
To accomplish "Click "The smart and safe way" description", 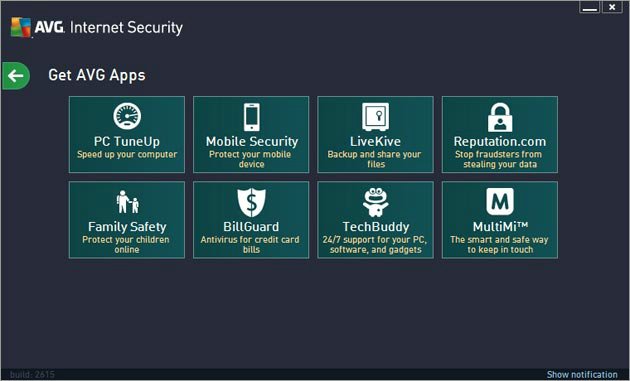I will (499, 244).
